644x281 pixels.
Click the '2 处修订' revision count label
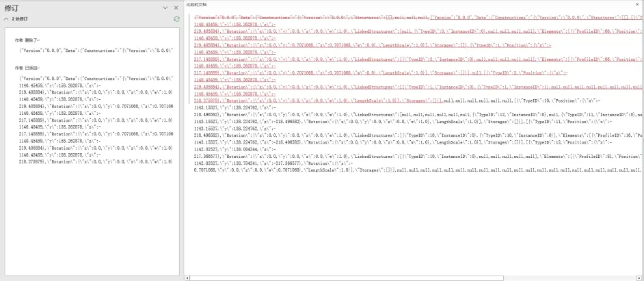pos(20,19)
